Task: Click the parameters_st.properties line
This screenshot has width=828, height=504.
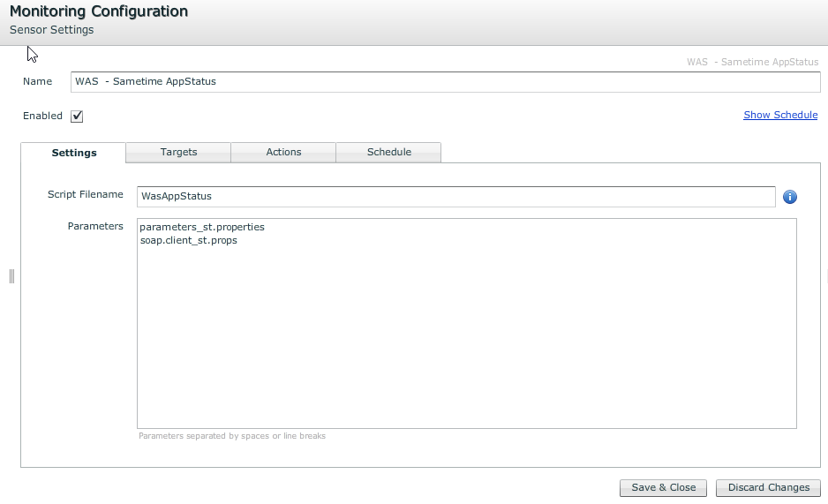Action: click(x=202, y=227)
